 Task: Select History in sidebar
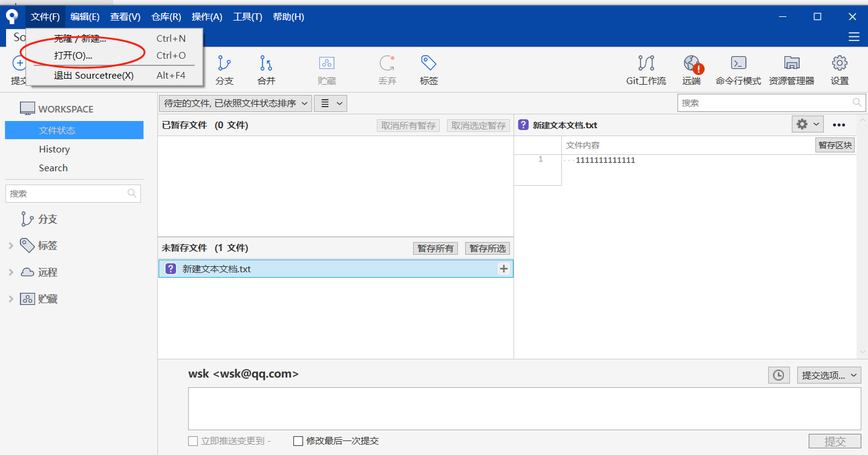pyautogui.click(x=54, y=149)
